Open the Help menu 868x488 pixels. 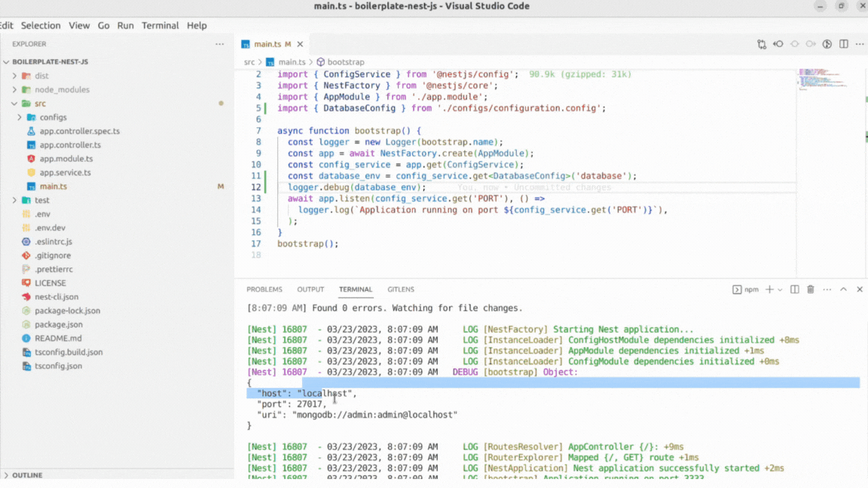point(197,26)
